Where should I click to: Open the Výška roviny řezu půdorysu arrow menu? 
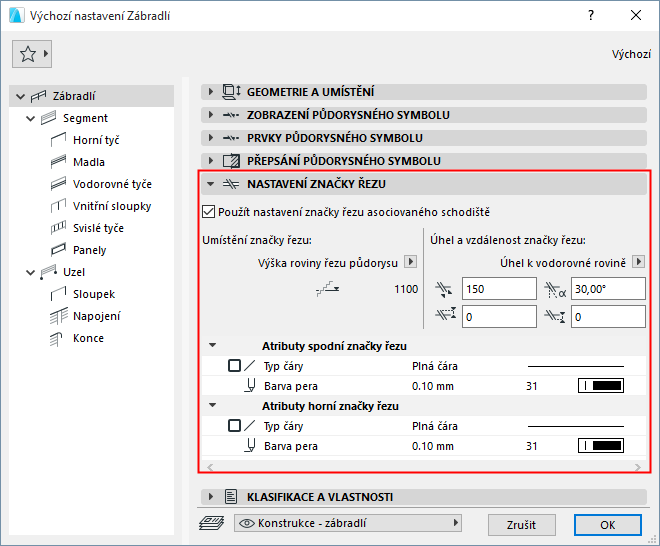pos(410,261)
